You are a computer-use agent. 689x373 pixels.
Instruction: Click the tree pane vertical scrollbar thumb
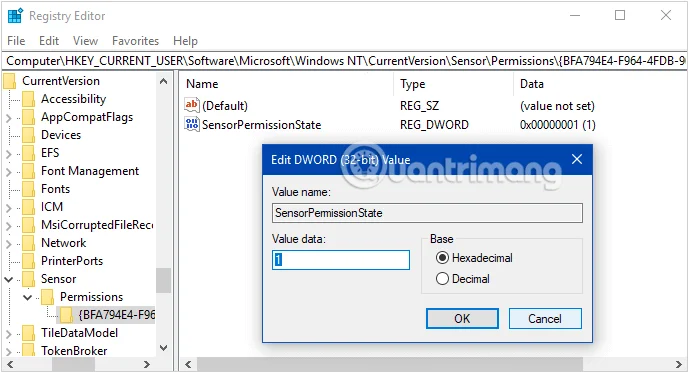point(163,280)
